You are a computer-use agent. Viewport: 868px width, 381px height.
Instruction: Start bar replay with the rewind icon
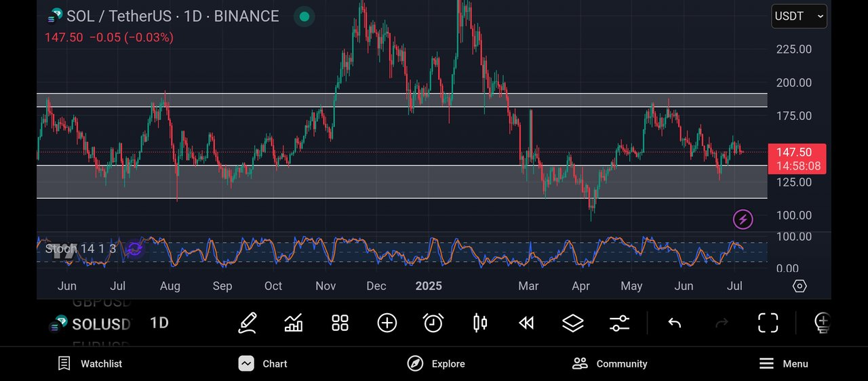click(x=526, y=323)
